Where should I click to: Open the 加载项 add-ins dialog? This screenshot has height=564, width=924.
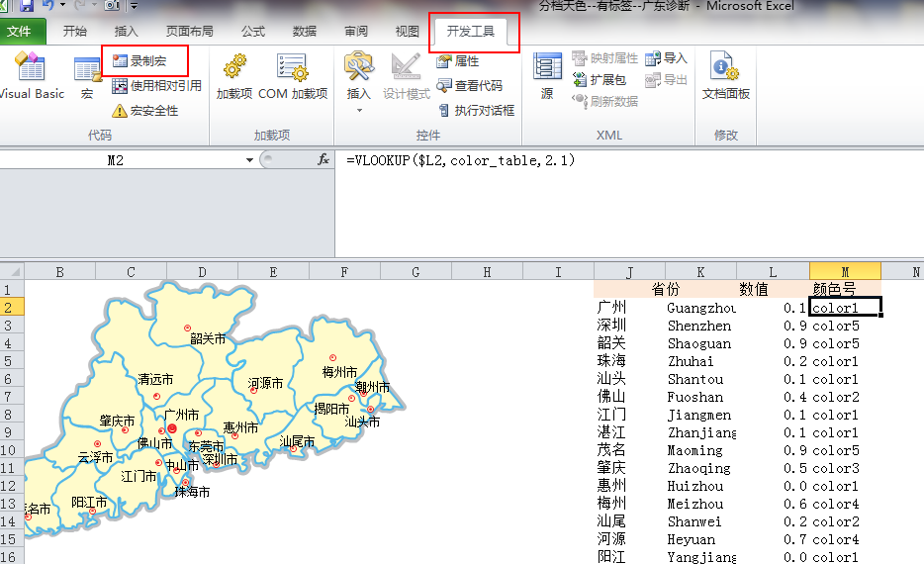[x=233, y=76]
